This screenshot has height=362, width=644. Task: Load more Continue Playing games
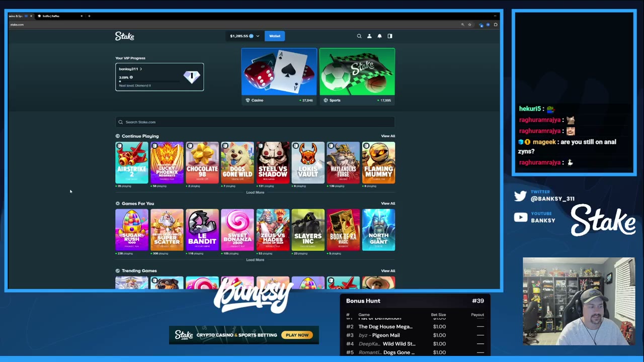(255, 193)
